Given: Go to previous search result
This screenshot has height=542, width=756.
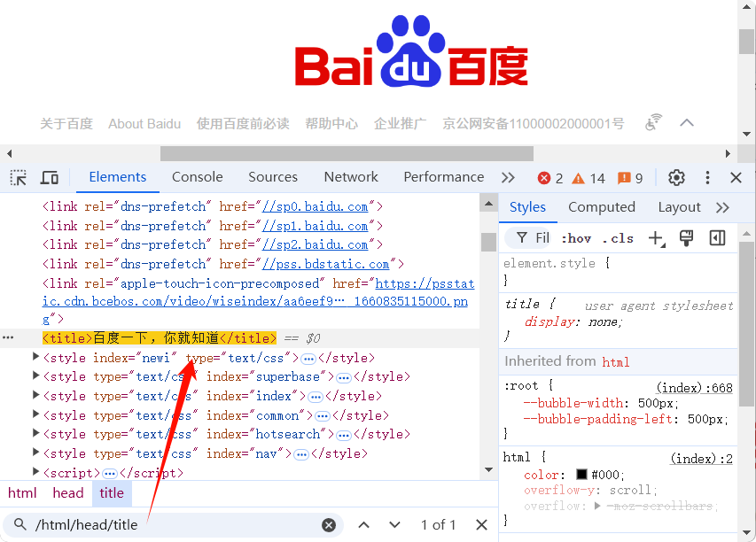Looking at the screenshot, I should (x=364, y=524).
